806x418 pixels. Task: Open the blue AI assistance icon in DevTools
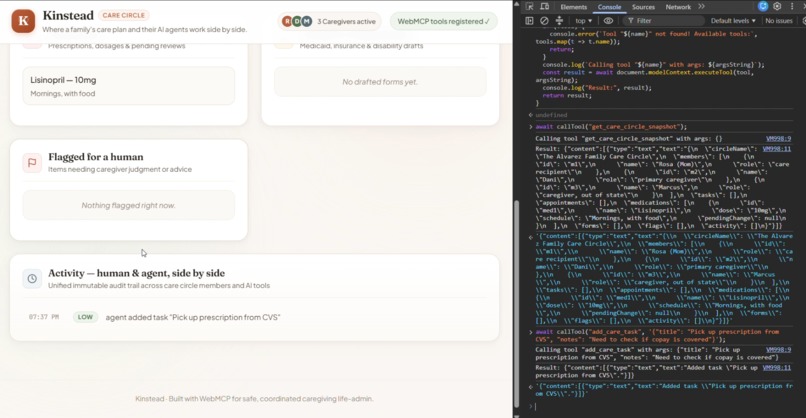[x=763, y=6]
